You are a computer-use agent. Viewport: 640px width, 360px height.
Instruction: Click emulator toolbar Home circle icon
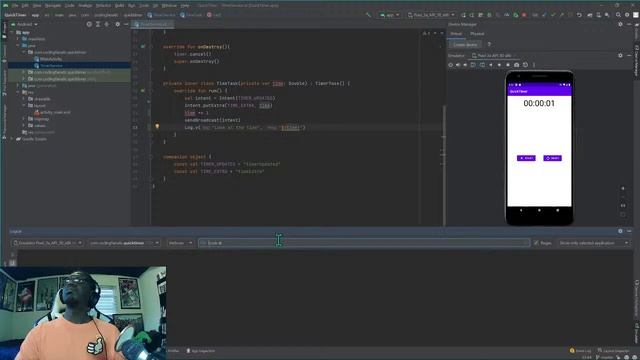click(x=499, y=65)
